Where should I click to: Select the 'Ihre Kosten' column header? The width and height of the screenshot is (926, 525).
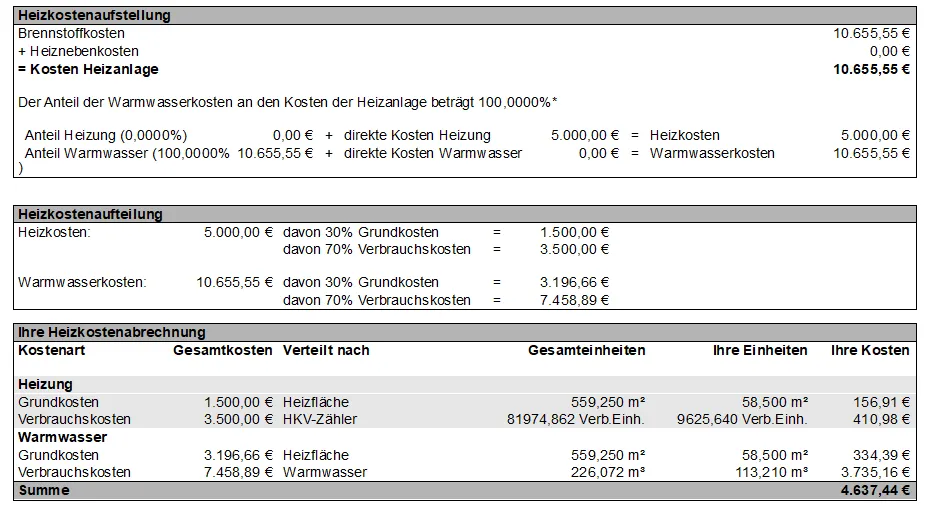[x=870, y=350]
